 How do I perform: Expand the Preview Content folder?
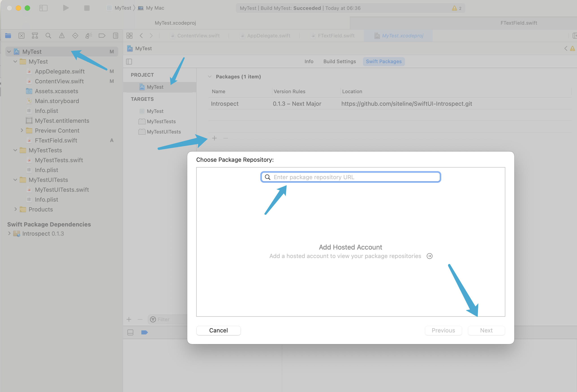click(22, 130)
